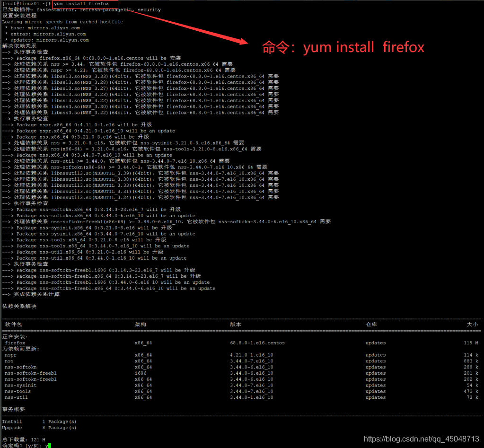484x448 pixels.
Task: Click the typed command 'yum install firefox'
Action: pyautogui.click(x=81, y=4)
